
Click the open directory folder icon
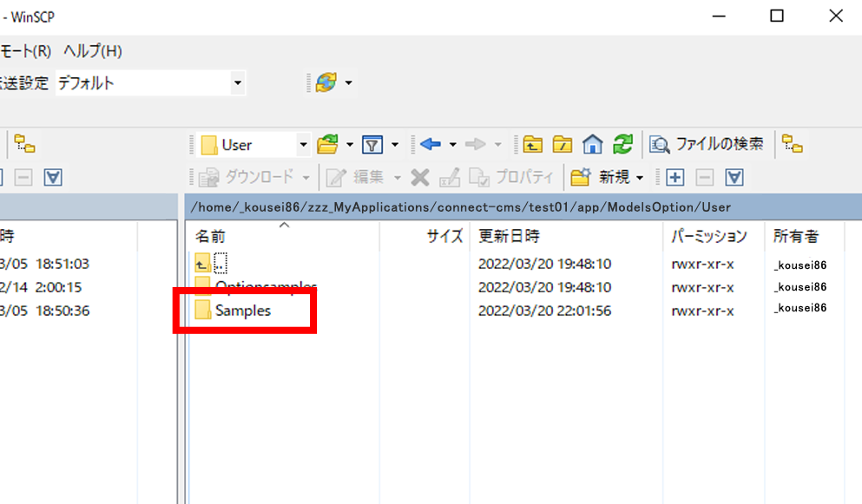(x=327, y=144)
